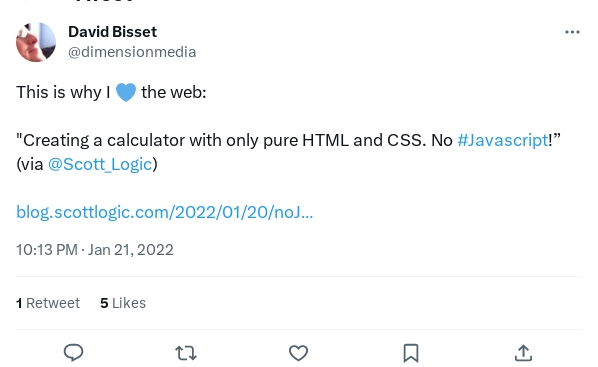This screenshot has width=598, height=367.
Task: Select the Jan 21, 2022 date text
Action: (130, 250)
